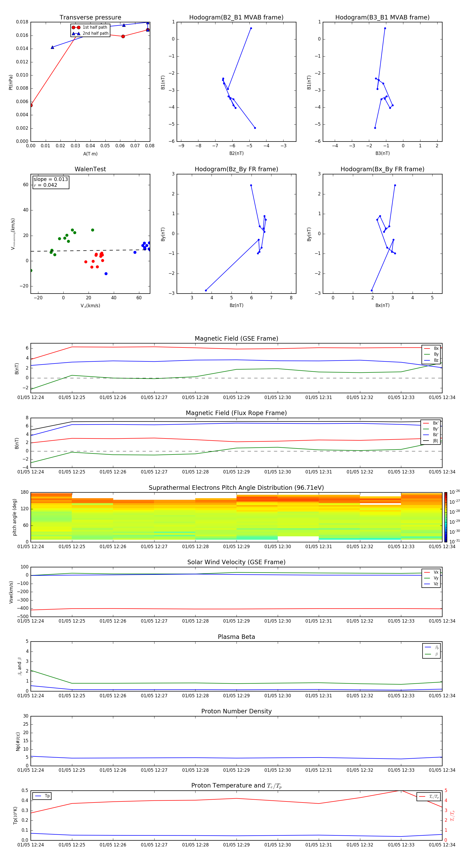
Task: Select the 'Vy' legend entry
Action: tap(431, 578)
